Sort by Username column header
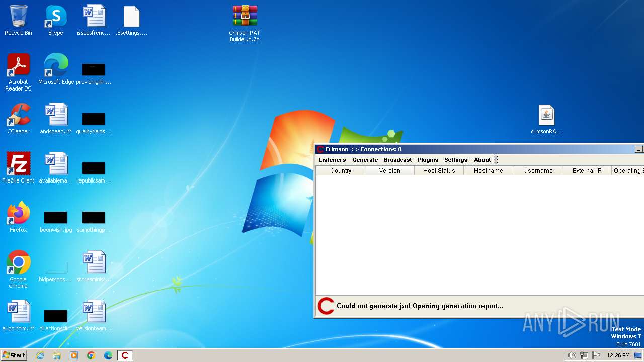Screen dimensions: 644x362 [538, 171]
